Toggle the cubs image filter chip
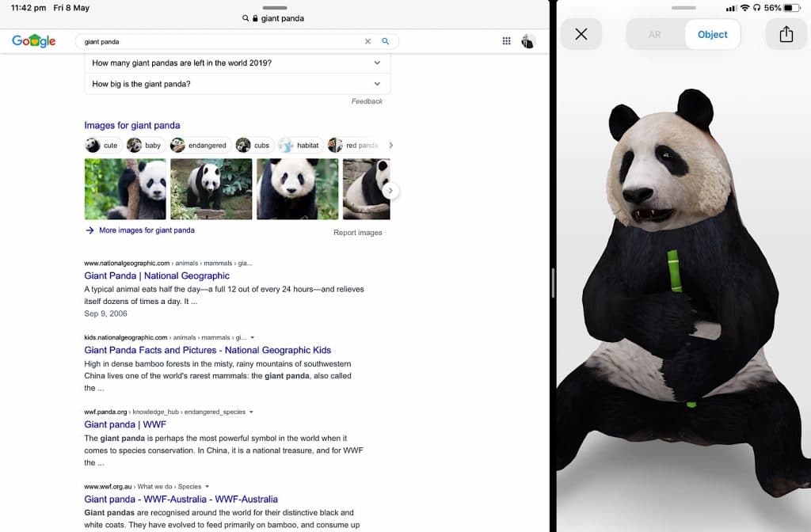This screenshot has width=811, height=532. coord(254,145)
